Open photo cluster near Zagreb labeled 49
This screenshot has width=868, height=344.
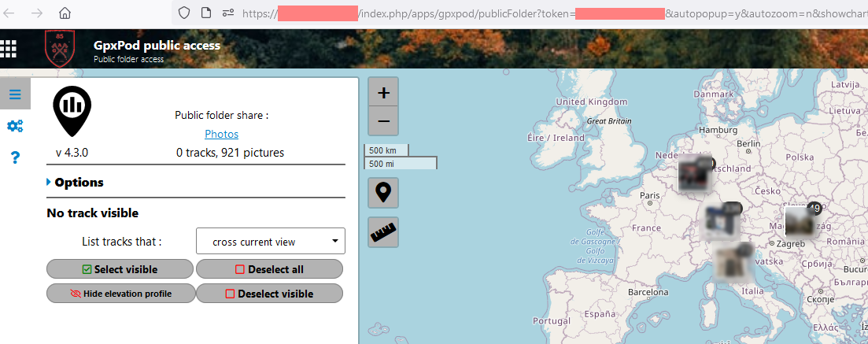pos(800,222)
